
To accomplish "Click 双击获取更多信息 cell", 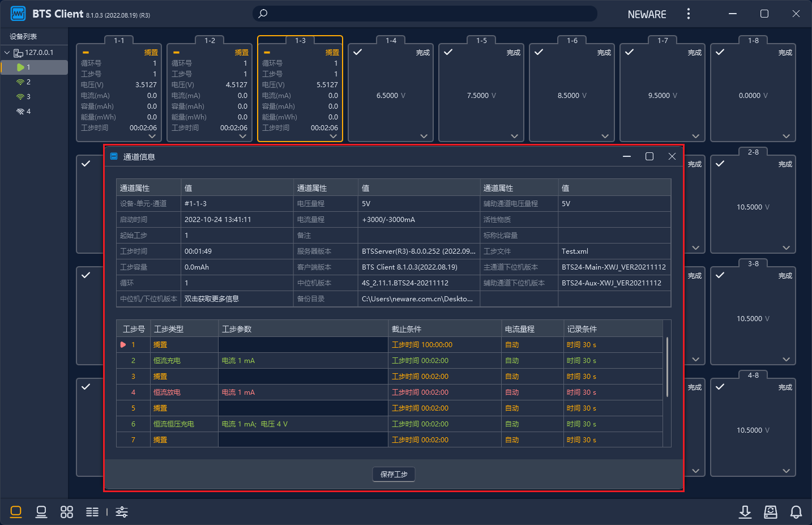I will point(212,299).
